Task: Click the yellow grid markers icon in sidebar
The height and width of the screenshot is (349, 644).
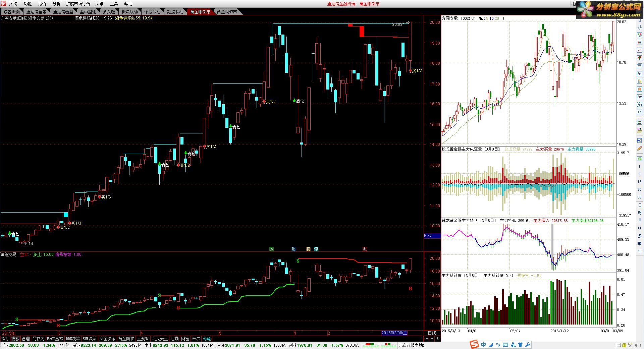Action: [x=640, y=130]
